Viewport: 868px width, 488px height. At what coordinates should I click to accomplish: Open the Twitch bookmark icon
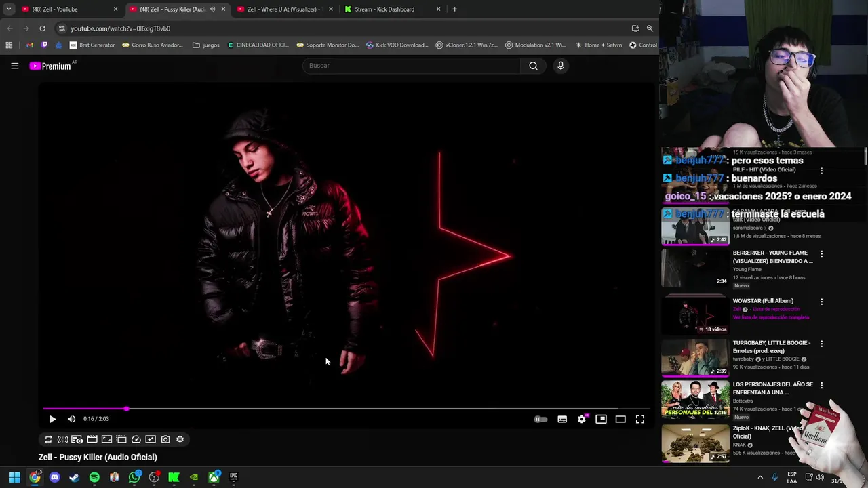pos(45,45)
